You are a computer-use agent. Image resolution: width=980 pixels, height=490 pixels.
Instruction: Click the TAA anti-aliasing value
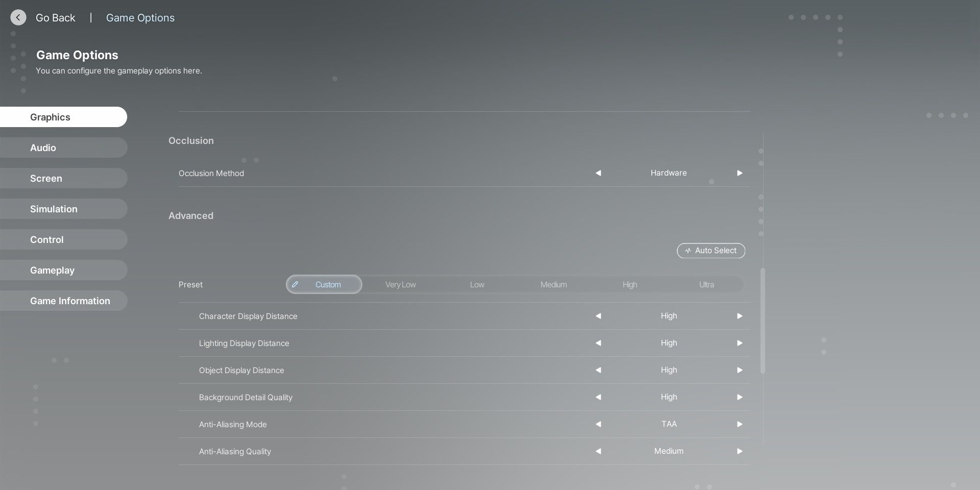tap(669, 424)
